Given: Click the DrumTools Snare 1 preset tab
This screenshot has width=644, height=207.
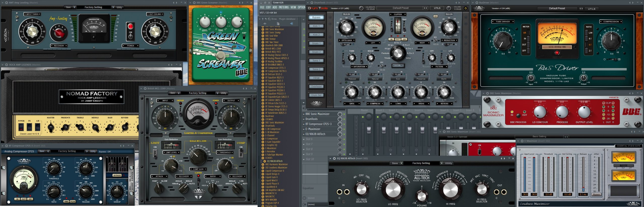Looking at the screenshot, I should pyautogui.click(x=316, y=43).
